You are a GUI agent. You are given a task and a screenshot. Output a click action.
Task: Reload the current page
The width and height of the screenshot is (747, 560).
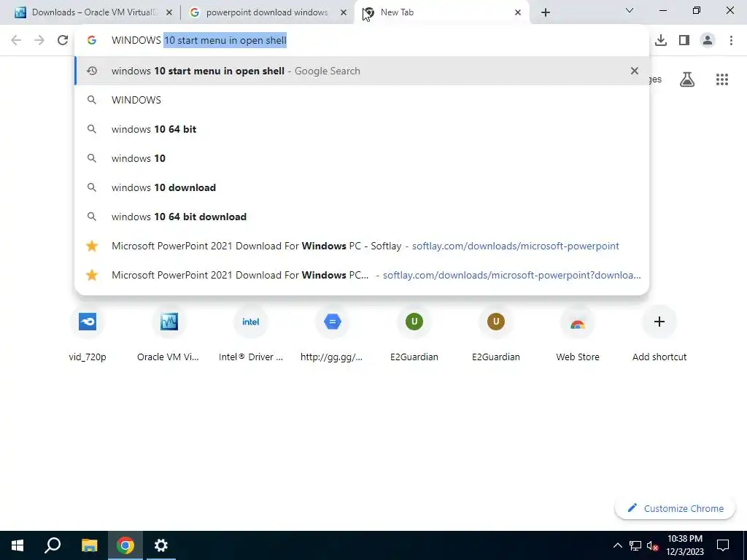(x=63, y=40)
